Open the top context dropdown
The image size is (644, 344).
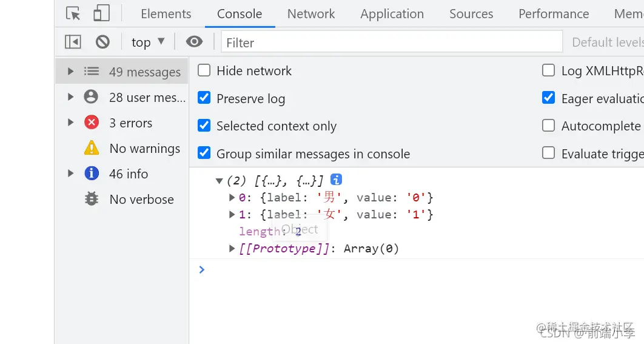click(x=148, y=42)
